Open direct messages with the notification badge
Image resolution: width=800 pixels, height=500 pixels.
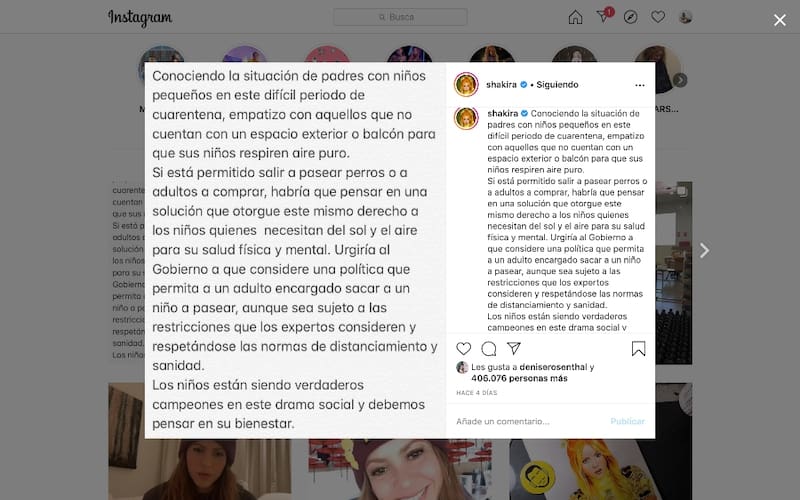pos(604,16)
